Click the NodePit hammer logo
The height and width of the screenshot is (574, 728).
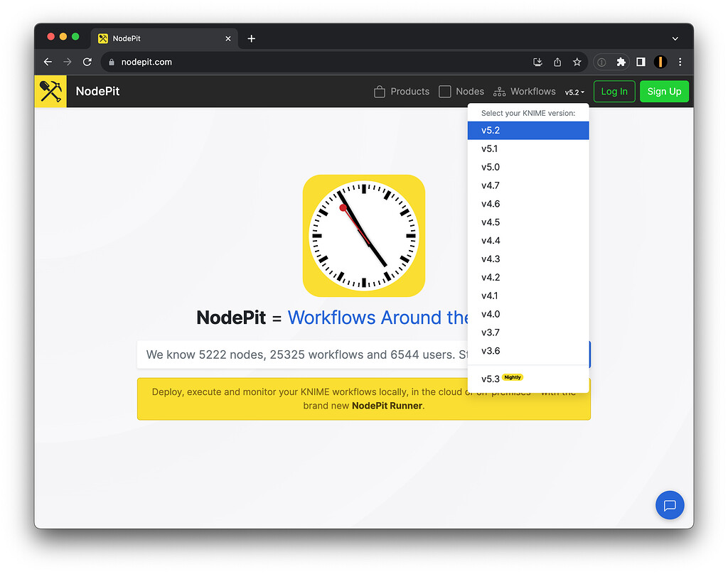50,91
